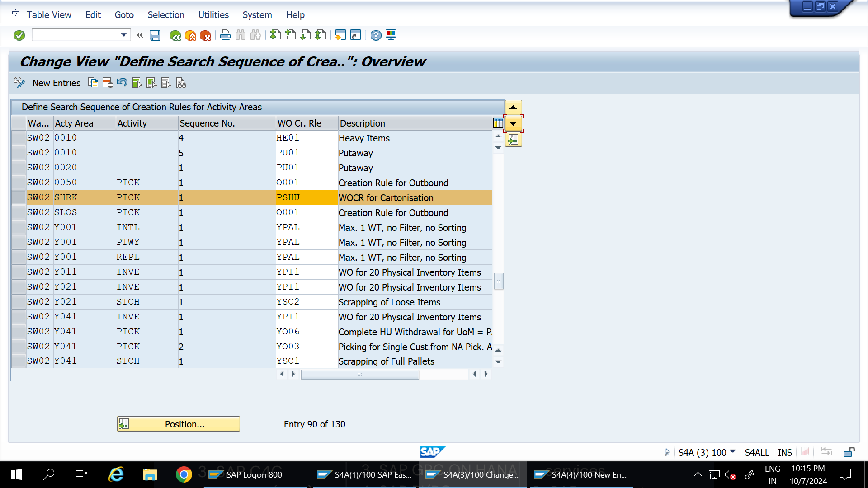The image size is (868, 488).
Task: Click the Position... button
Action: click(x=178, y=424)
